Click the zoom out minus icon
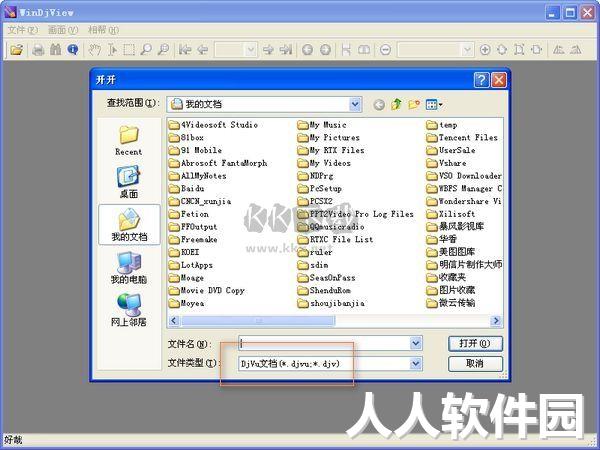600x450 pixels. click(x=385, y=50)
